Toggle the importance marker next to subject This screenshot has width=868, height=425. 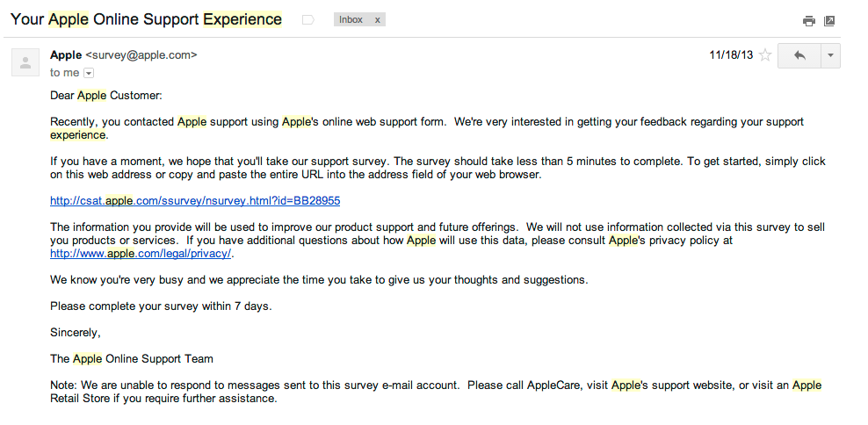[x=308, y=19]
